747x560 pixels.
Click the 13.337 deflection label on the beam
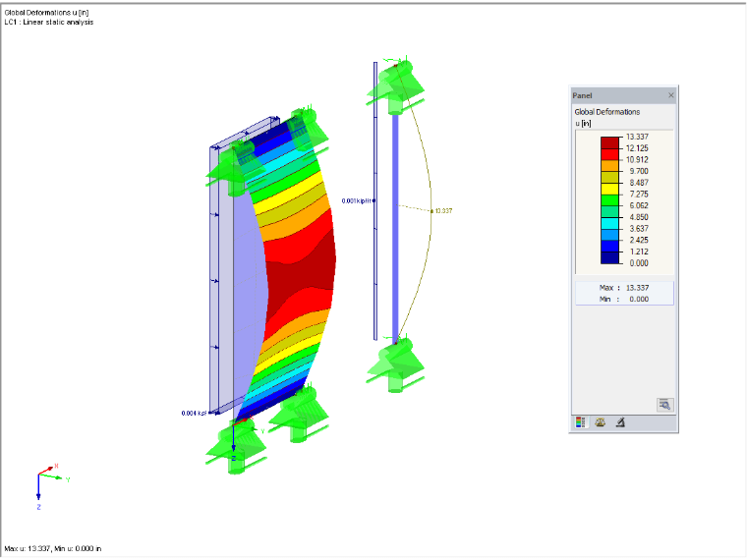coord(443,211)
